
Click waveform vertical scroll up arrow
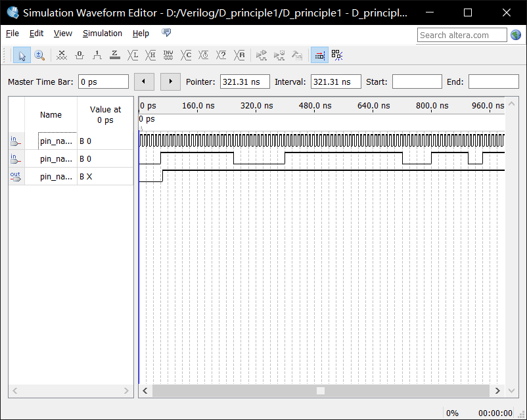[511, 104]
